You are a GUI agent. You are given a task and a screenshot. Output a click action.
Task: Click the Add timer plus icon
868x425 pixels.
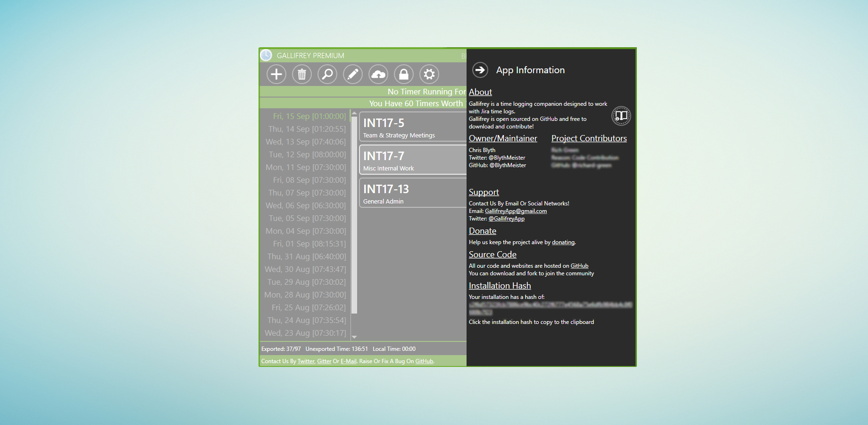pos(276,74)
